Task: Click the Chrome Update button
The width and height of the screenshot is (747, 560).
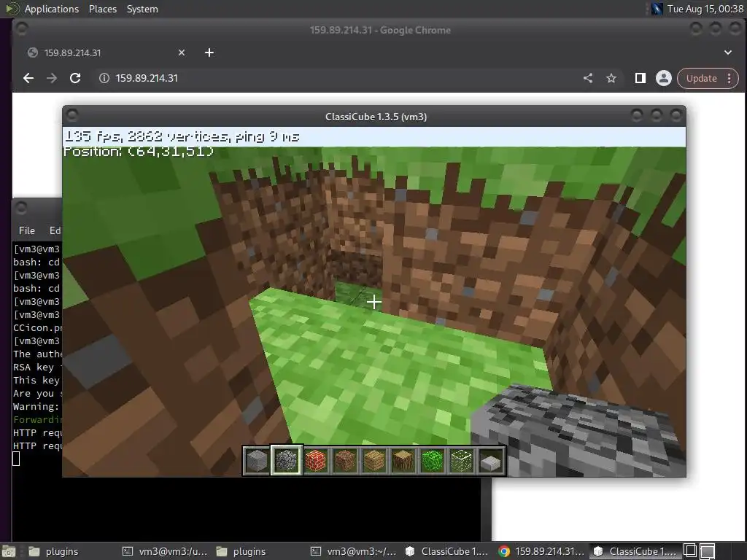Action: (x=701, y=78)
